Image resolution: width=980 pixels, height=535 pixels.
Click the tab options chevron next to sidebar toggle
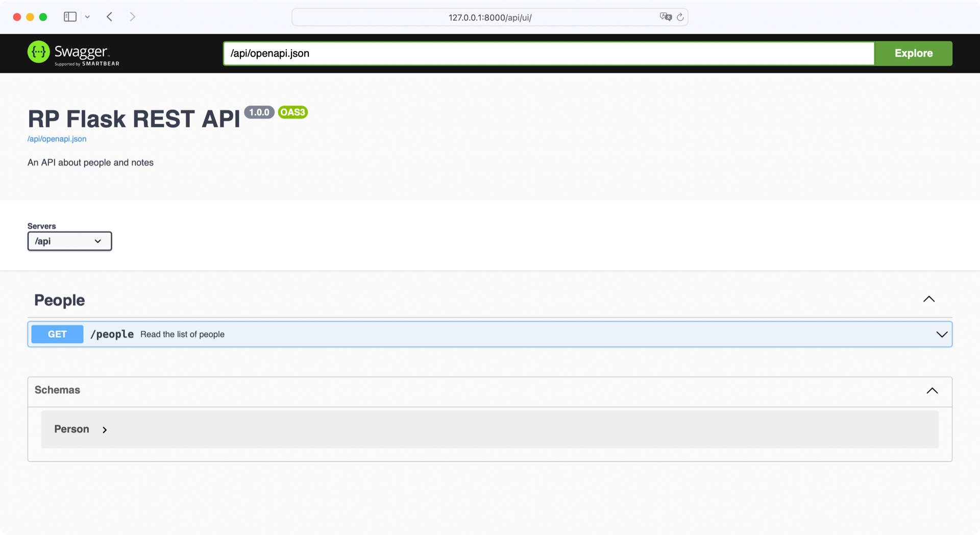pyautogui.click(x=87, y=16)
